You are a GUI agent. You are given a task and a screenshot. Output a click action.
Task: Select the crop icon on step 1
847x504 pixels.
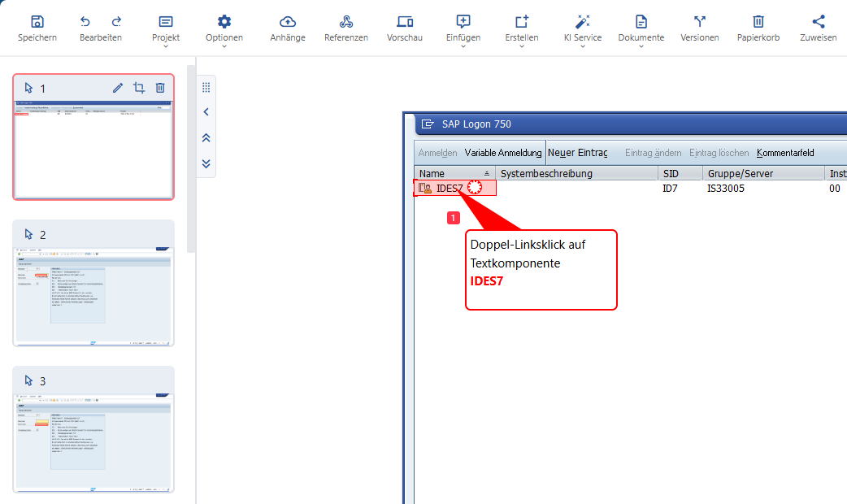click(139, 88)
